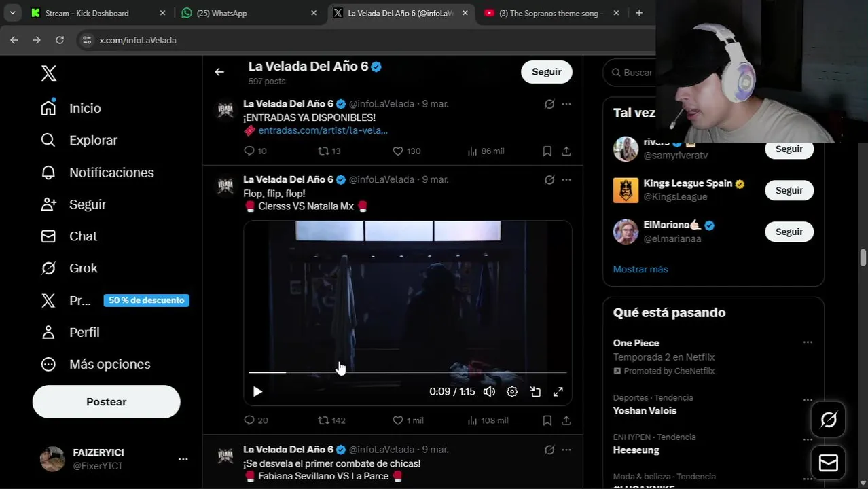The width and height of the screenshot is (868, 489).
Task: Share the ENTRADAS YA DISPONIBLES post
Action: (x=566, y=151)
